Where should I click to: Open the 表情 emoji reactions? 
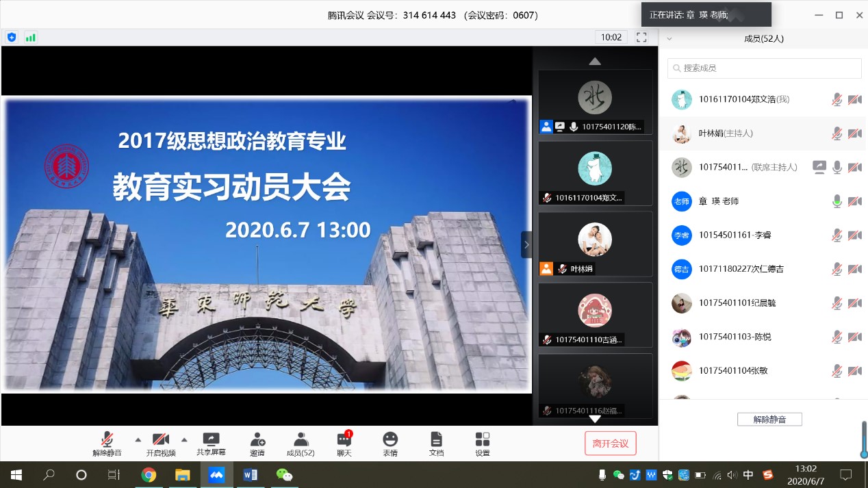pyautogui.click(x=390, y=443)
